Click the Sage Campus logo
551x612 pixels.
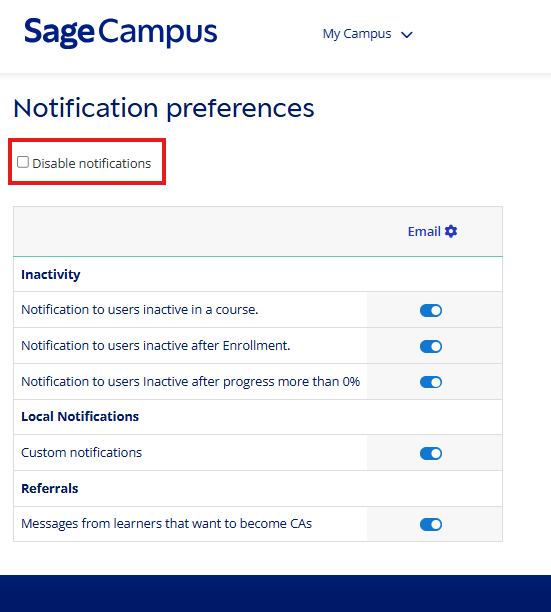click(x=120, y=33)
